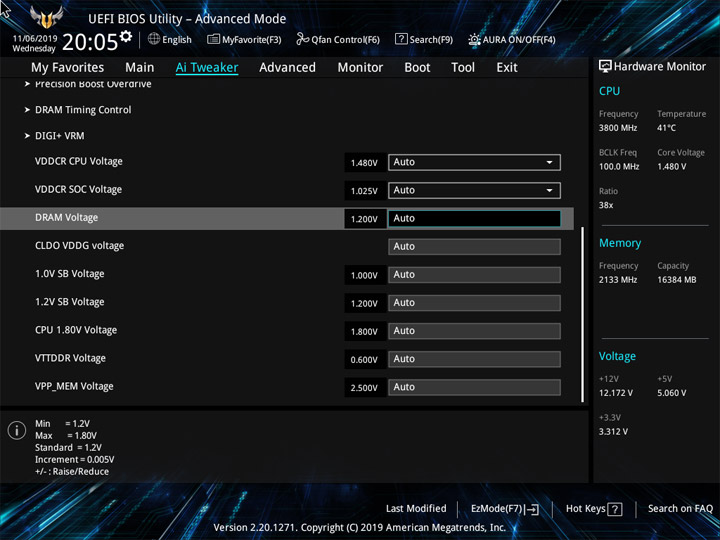Open the Exit tab
Screen dimensions: 720x540
[x=507, y=68]
